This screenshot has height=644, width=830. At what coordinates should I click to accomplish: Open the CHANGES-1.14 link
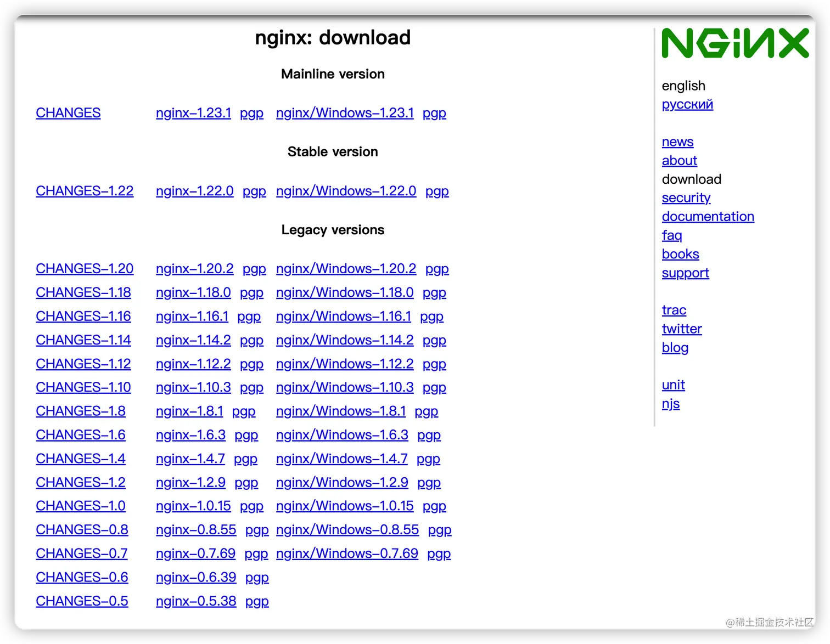[x=83, y=340]
